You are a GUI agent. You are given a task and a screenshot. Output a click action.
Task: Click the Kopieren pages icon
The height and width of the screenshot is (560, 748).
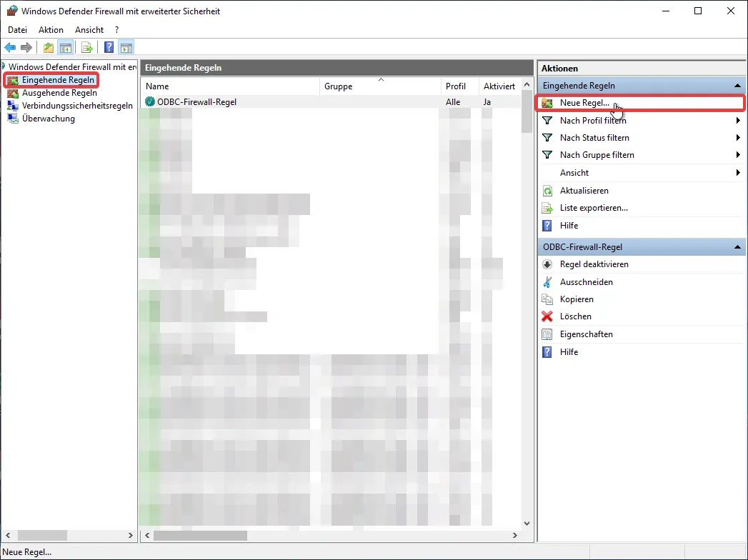coord(547,299)
